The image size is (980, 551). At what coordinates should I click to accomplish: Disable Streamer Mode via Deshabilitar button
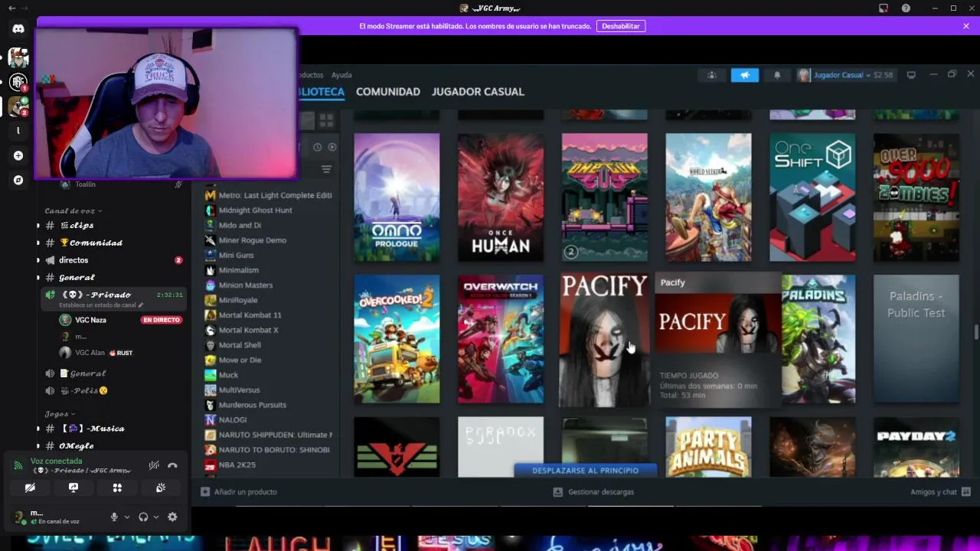[620, 26]
